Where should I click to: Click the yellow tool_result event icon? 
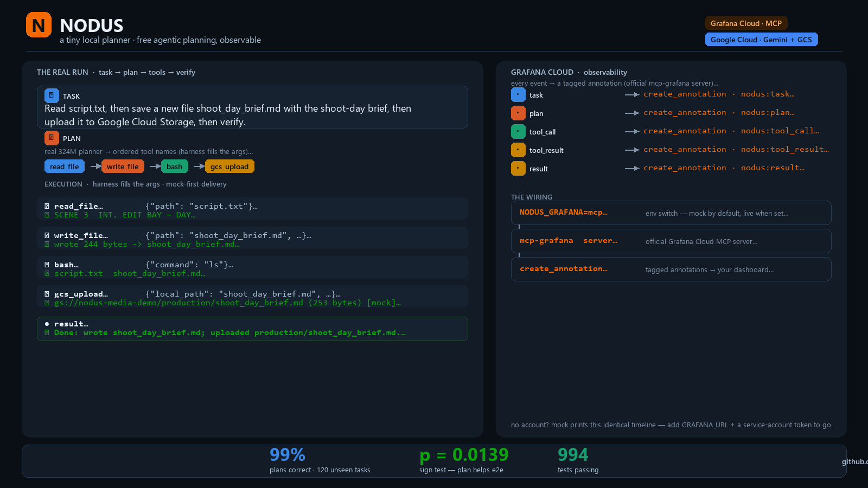[x=518, y=150]
